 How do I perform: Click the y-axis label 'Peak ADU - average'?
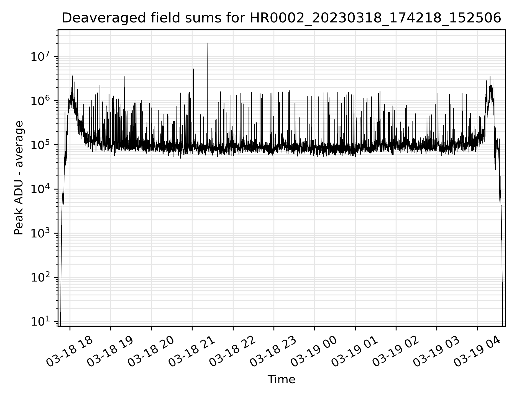pos(19,178)
